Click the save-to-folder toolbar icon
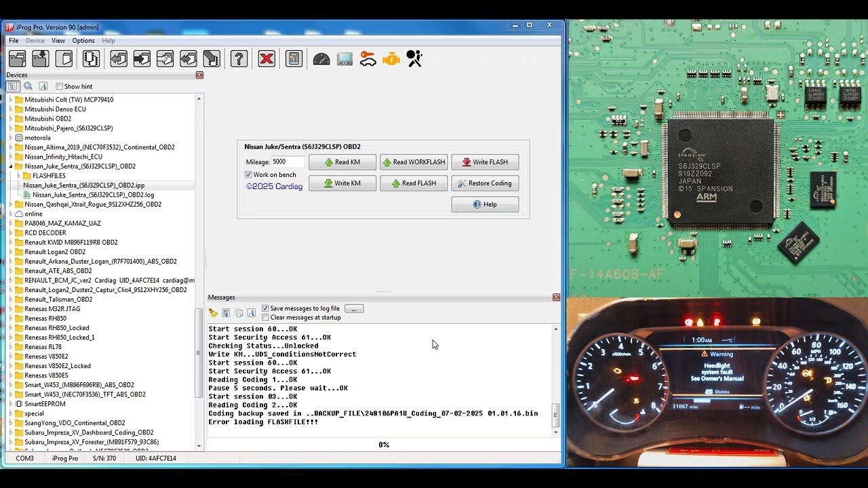The height and width of the screenshot is (488, 868). pos(41,59)
